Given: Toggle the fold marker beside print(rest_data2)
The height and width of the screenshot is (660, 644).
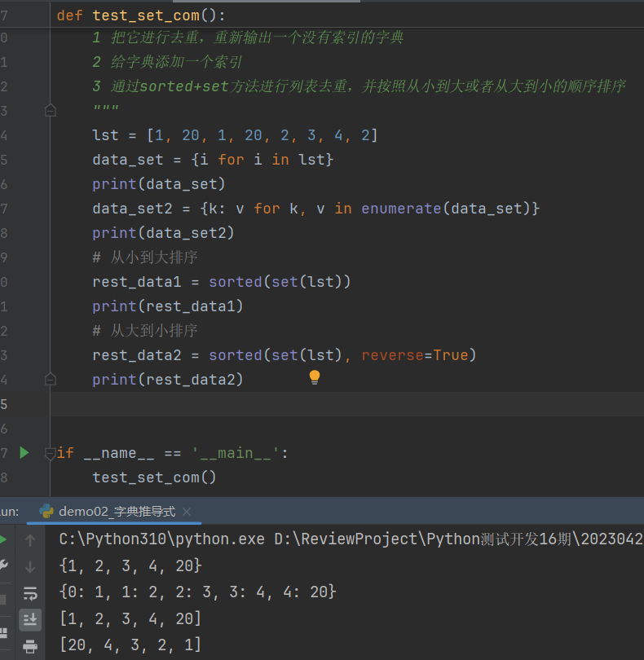Looking at the screenshot, I should (x=50, y=380).
